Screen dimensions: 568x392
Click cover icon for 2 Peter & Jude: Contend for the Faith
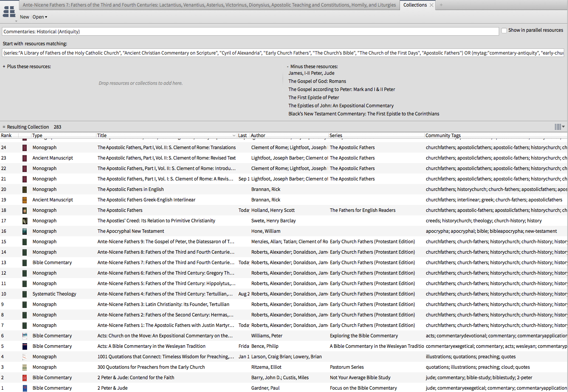coord(25,378)
